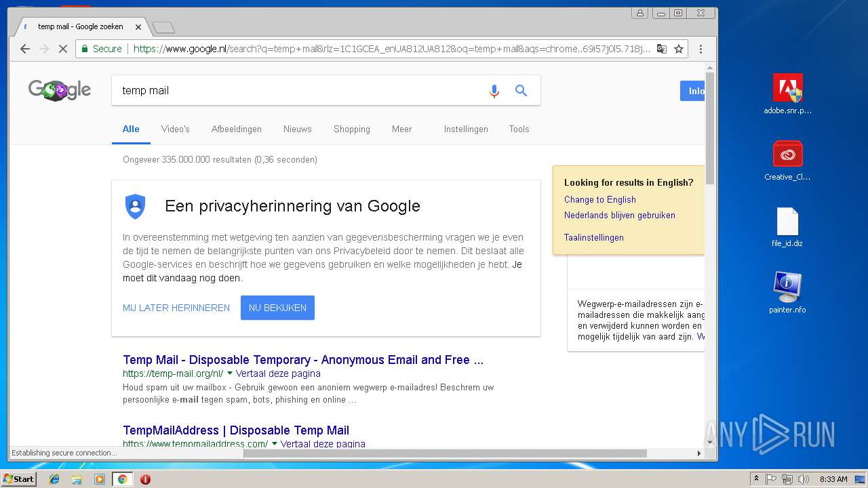Image resolution: width=868 pixels, height=488 pixels.
Task: Click the NU BEKIJKEN button
Action: point(277,308)
